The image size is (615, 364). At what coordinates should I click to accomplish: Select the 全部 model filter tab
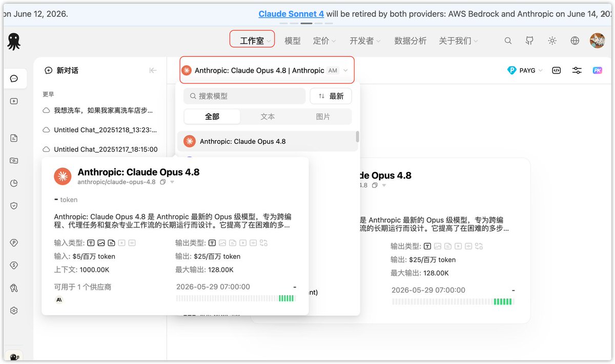[x=212, y=117]
